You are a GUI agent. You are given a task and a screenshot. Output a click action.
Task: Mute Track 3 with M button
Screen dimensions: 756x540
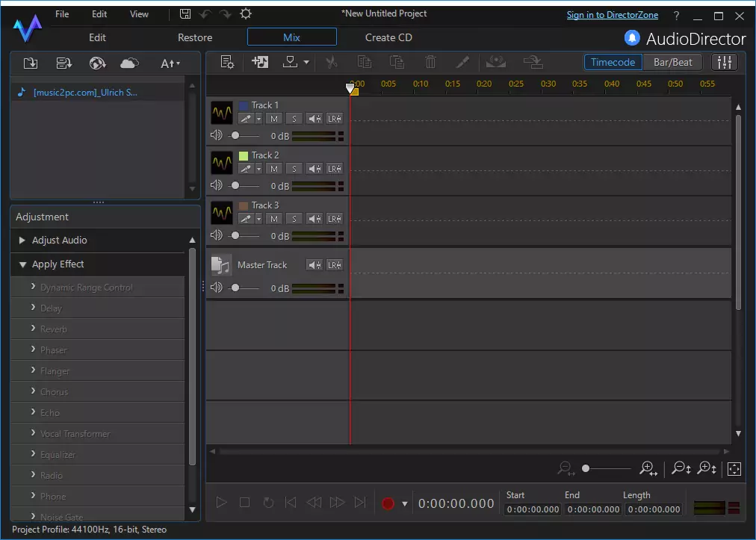point(274,219)
